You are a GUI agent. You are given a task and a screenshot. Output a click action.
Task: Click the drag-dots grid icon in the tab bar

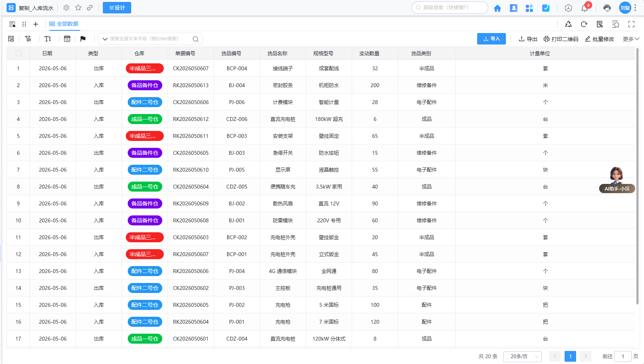24,24
